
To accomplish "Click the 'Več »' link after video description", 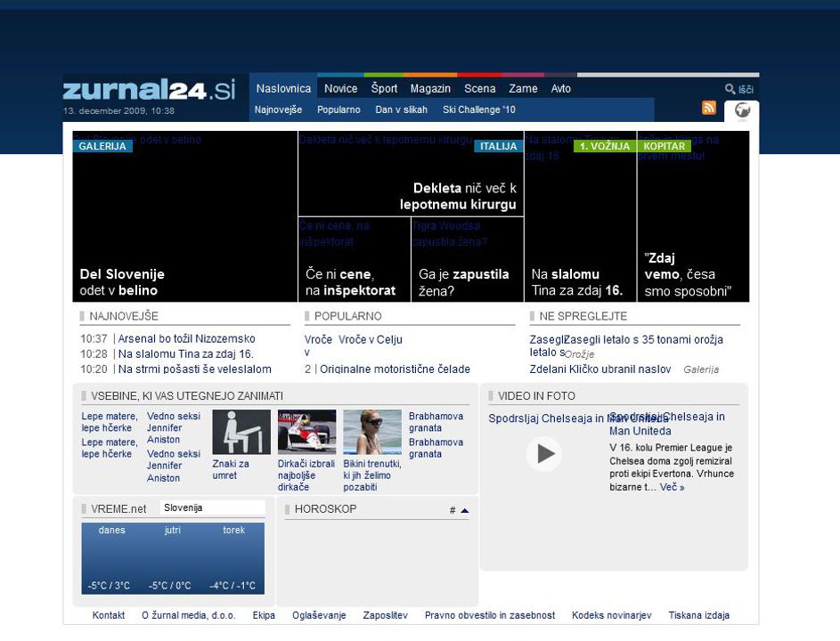I will (x=672, y=487).
